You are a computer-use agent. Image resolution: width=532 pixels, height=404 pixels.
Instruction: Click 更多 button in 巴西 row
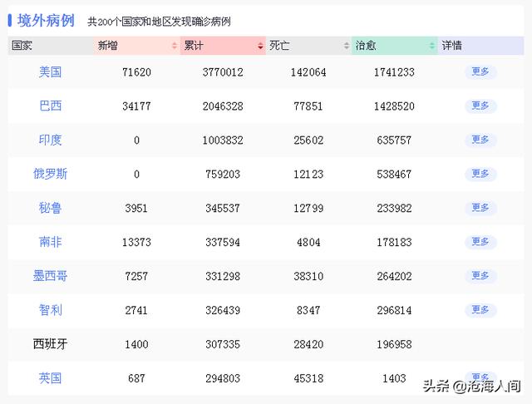pyautogui.click(x=480, y=106)
